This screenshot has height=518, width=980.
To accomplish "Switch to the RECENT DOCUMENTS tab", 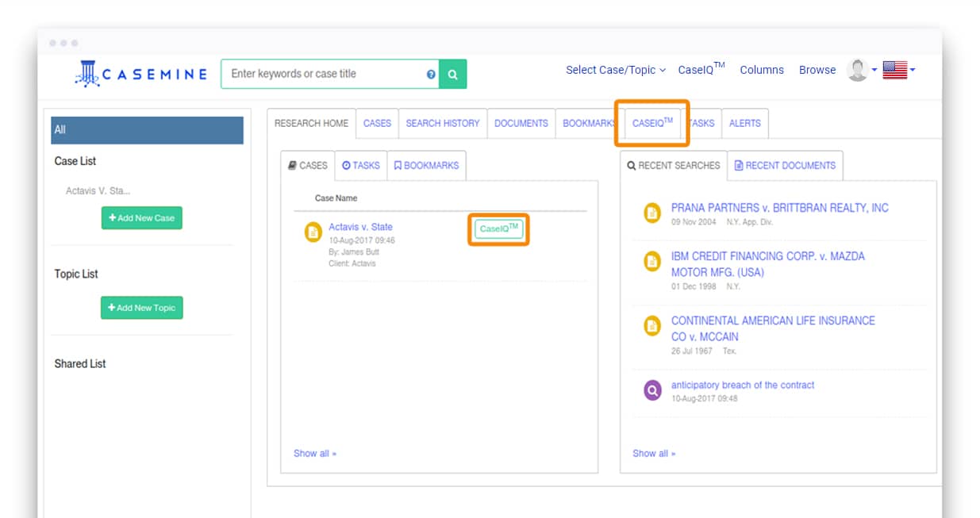I will [x=784, y=166].
